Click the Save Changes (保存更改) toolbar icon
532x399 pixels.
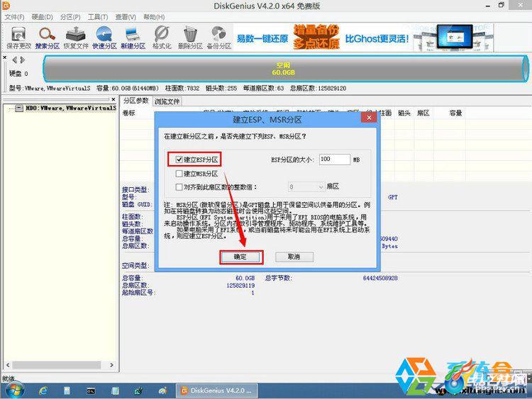click(18, 38)
